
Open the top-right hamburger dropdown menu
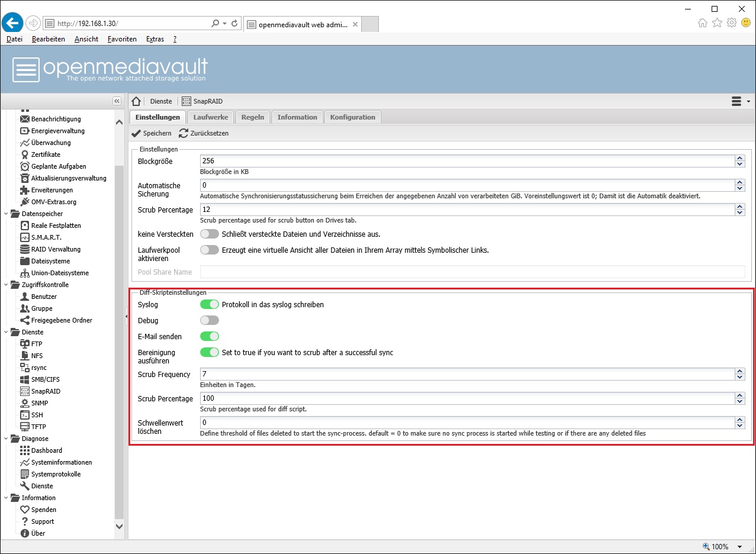[740, 101]
